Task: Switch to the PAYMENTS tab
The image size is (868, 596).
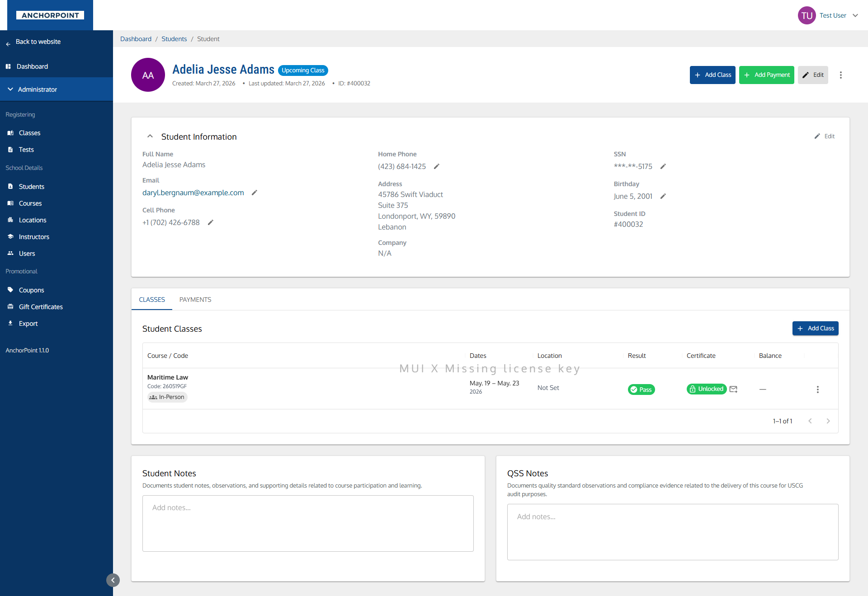Action: pos(195,300)
